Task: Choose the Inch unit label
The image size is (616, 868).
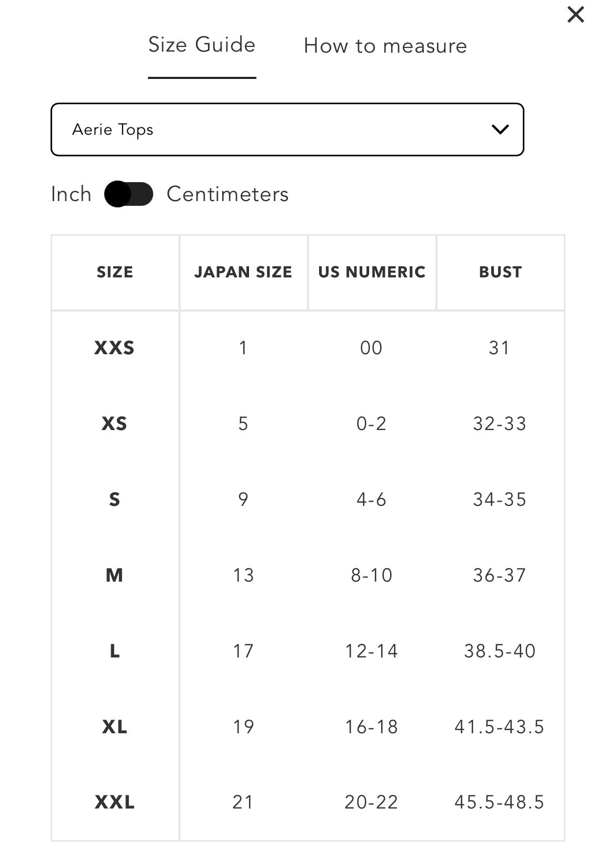Action: pos(71,194)
